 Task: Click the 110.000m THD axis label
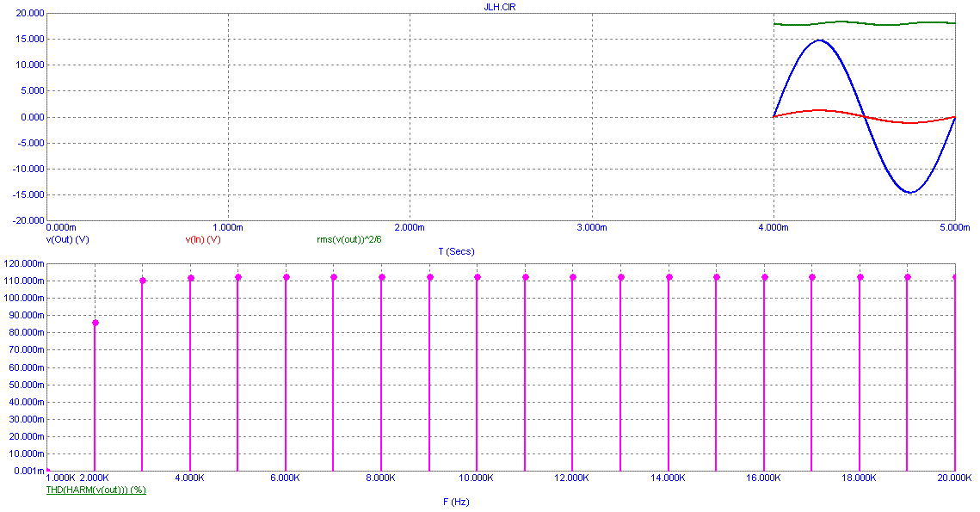[x=24, y=281]
